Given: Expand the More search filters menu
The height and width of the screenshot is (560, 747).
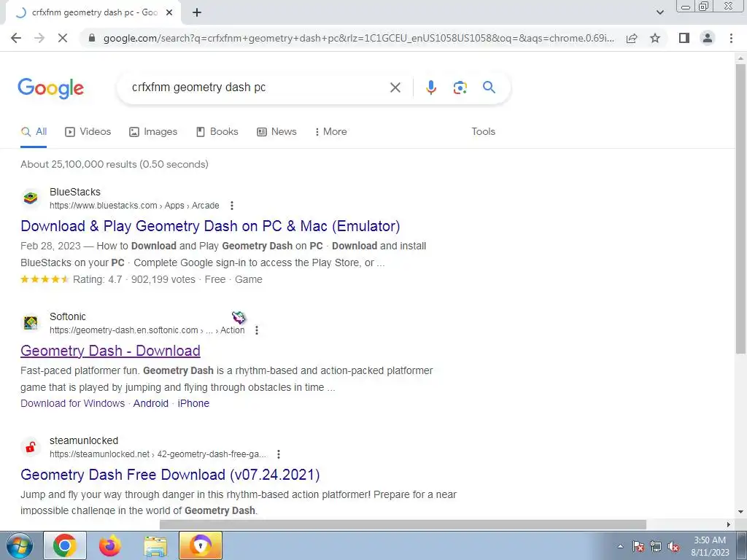Looking at the screenshot, I should coord(330,132).
